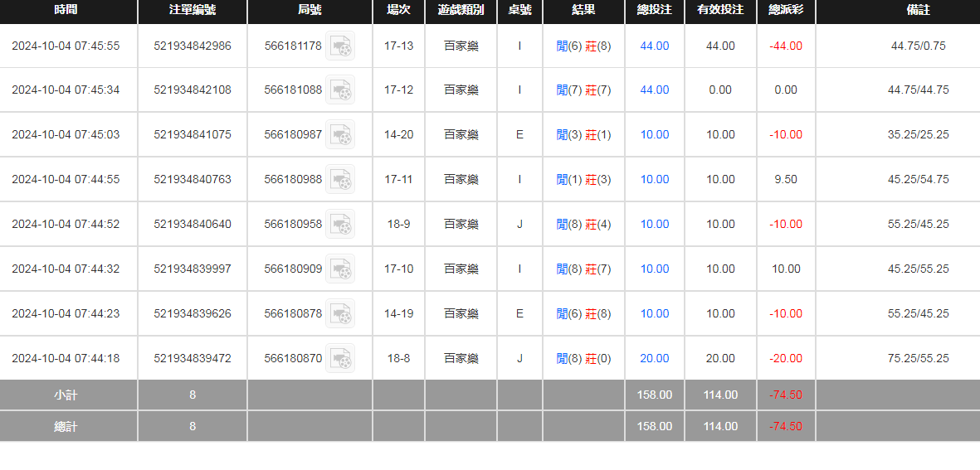
Task: Open video replay for round 566181088
Action: pyautogui.click(x=340, y=90)
